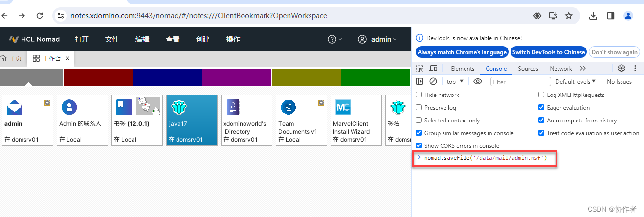Toggle the browser side panel icon

coord(611,16)
